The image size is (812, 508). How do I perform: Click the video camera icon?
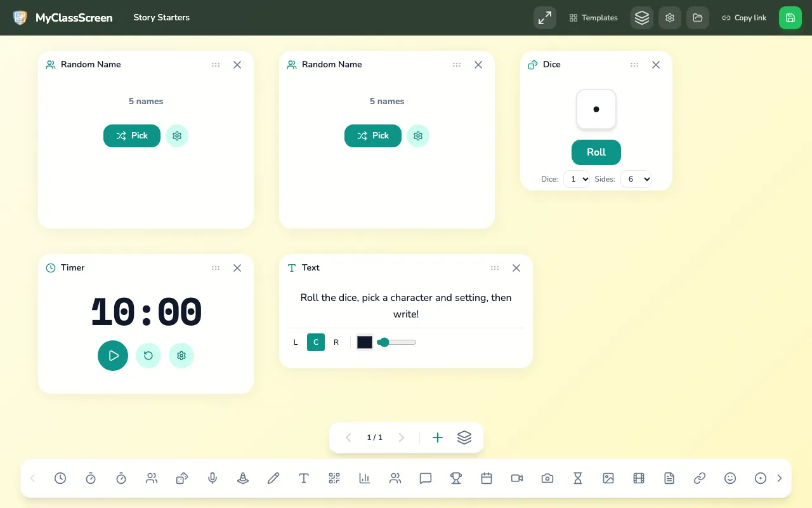click(x=517, y=478)
